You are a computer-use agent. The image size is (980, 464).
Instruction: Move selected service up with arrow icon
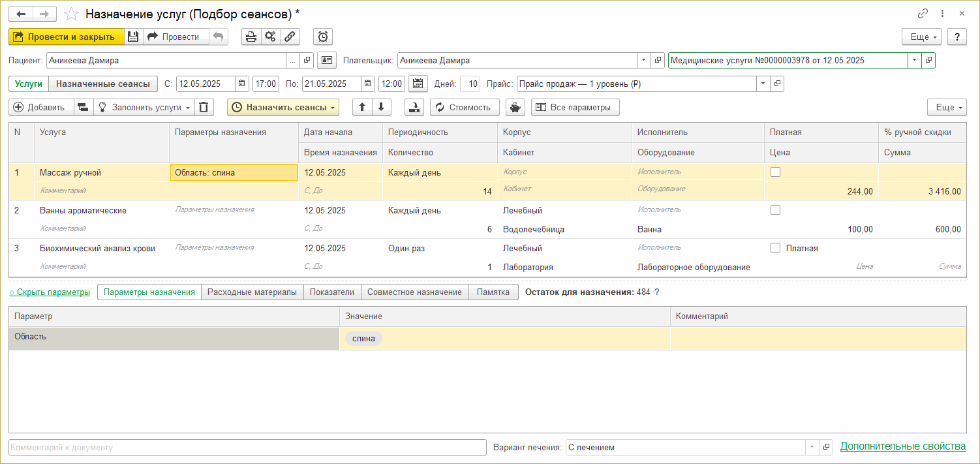pyautogui.click(x=362, y=107)
